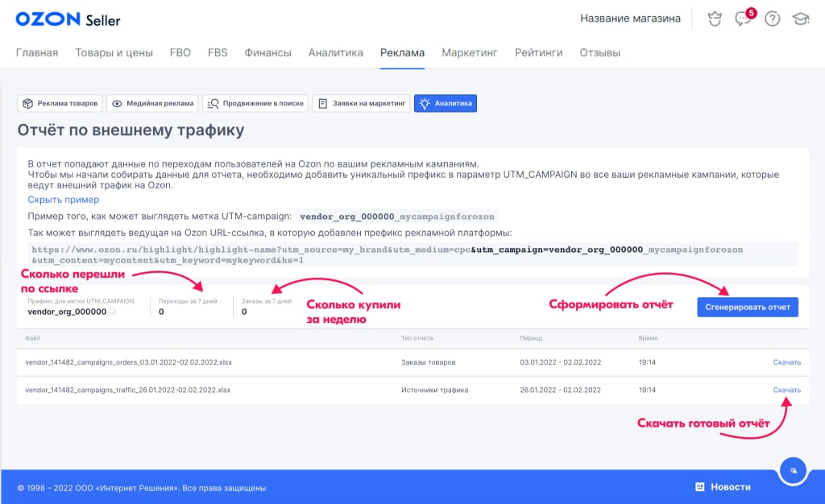Open the graduation cap training icon
The image size is (825, 504).
801,19
